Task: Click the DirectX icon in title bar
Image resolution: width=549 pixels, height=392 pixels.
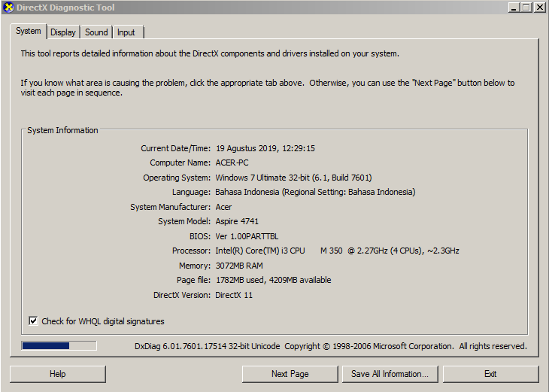Action: [x=8, y=8]
